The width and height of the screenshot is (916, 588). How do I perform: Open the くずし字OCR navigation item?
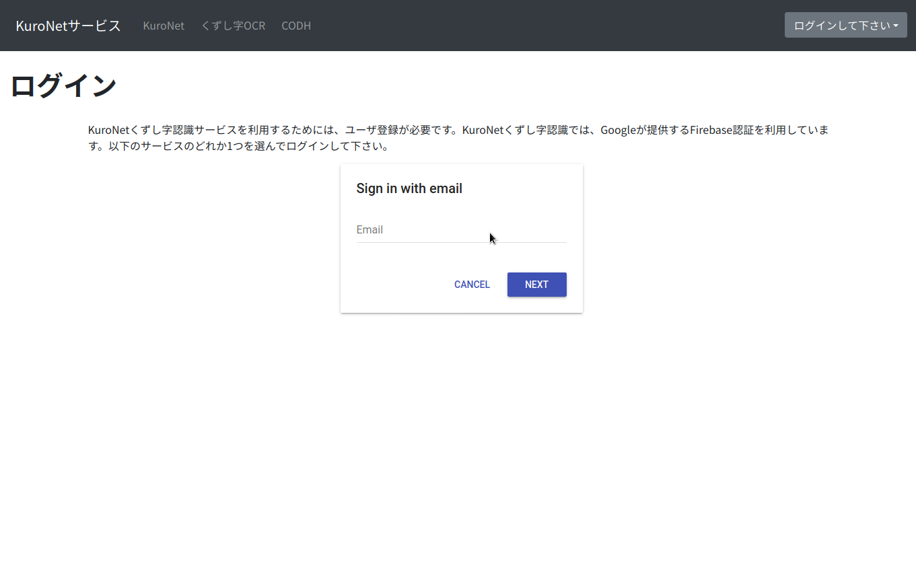233,26
